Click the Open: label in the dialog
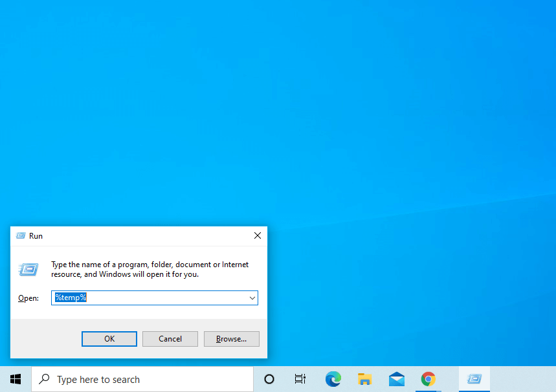The height and width of the screenshot is (392, 556). tap(28, 298)
